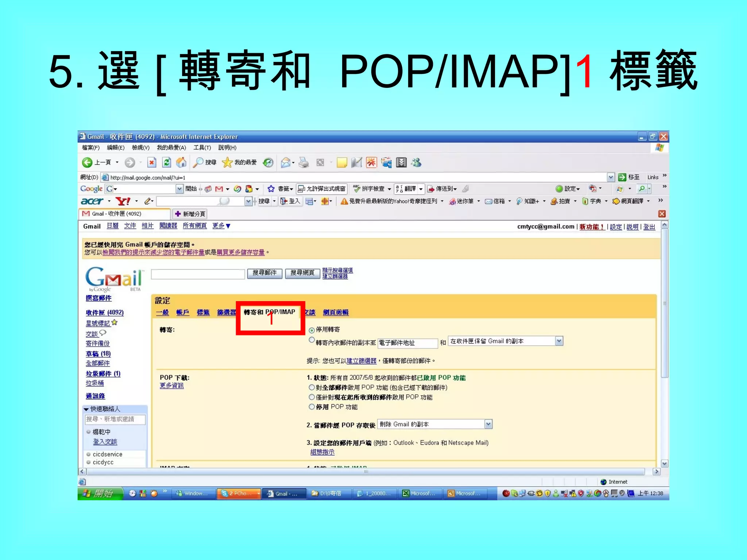Open Yahoo 知識+ icon
The width and height of the screenshot is (747, 560).
[x=519, y=201]
